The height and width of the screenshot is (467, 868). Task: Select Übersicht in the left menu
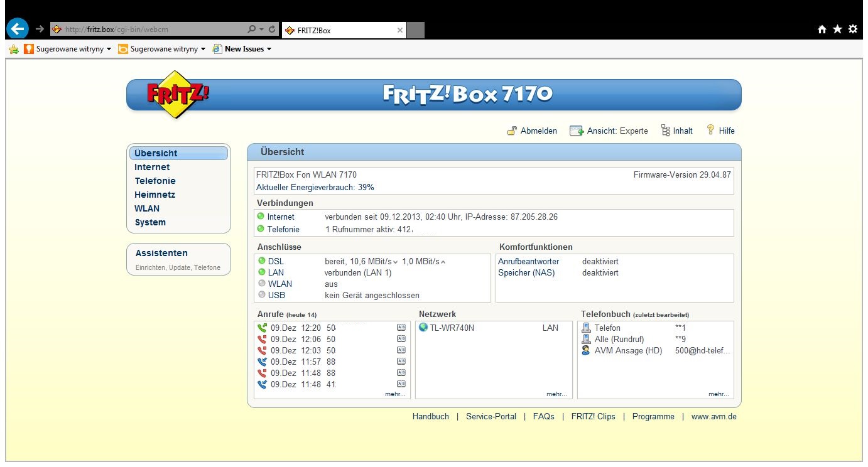coord(178,153)
